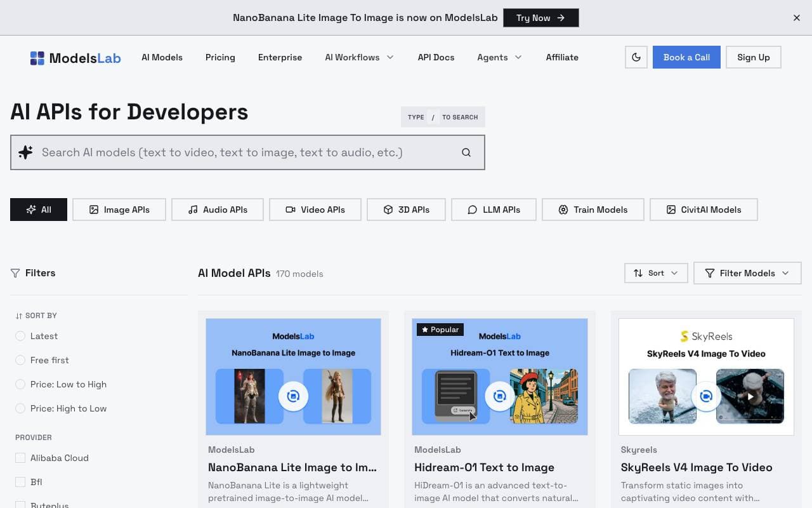This screenshot has height=508, width=812.
Task: Click the sparkle icon in search bar
Action: pos(25,152)
